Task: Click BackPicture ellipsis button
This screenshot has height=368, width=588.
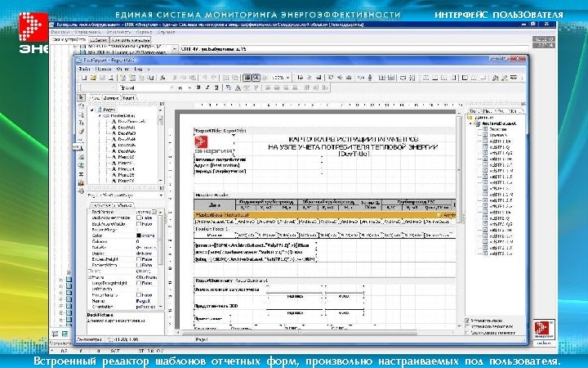Action: pyautogui.click(x=154, y=212)
